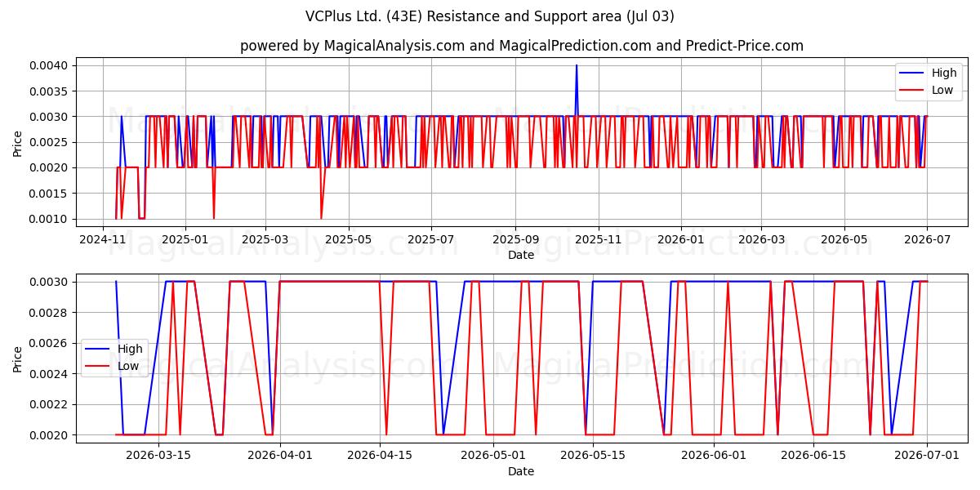This screenshot has width=980, height=490.
Task: Click the bottom chart x-axis label 2026-06-15
Action: coord(814,456)
